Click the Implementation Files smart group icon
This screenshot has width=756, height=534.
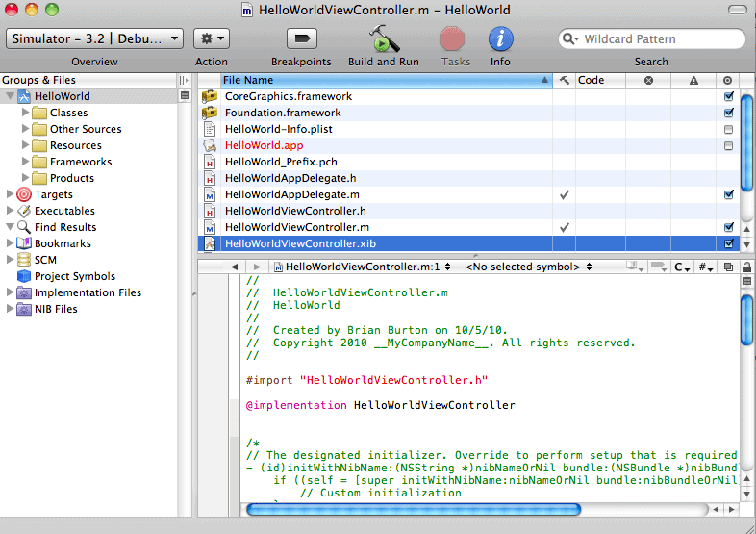[24, 292]
